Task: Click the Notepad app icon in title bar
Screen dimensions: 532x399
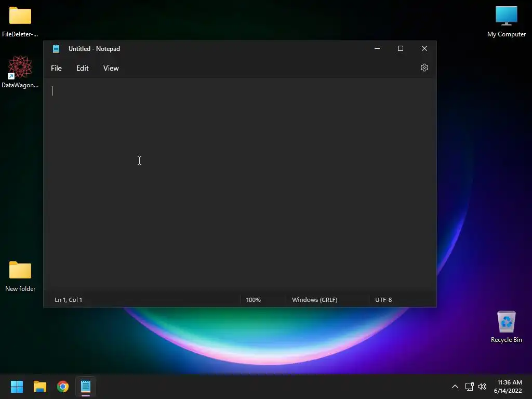Action: coord(56,49)
